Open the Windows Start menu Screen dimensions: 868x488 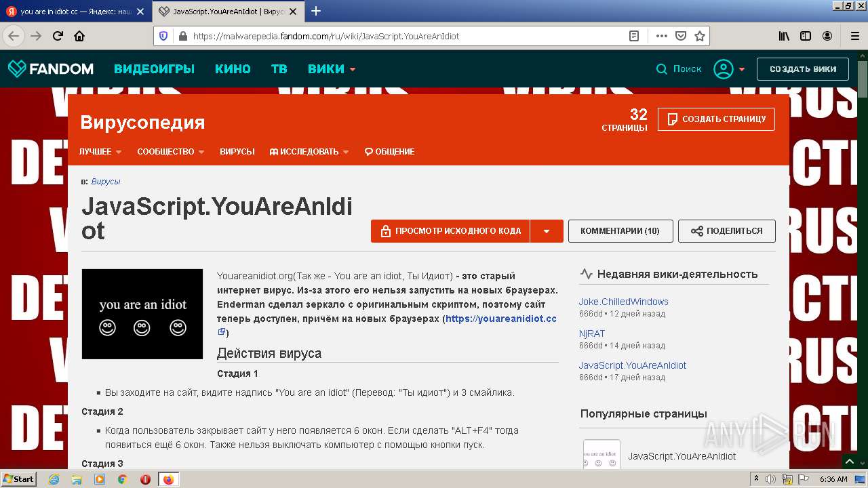pyautogui.click(x=19, y=479)
